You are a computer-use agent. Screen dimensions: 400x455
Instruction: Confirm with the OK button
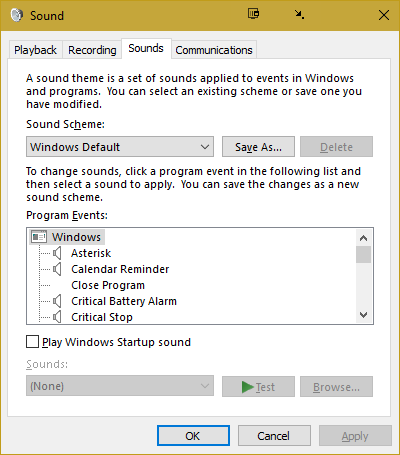point(193,436)
